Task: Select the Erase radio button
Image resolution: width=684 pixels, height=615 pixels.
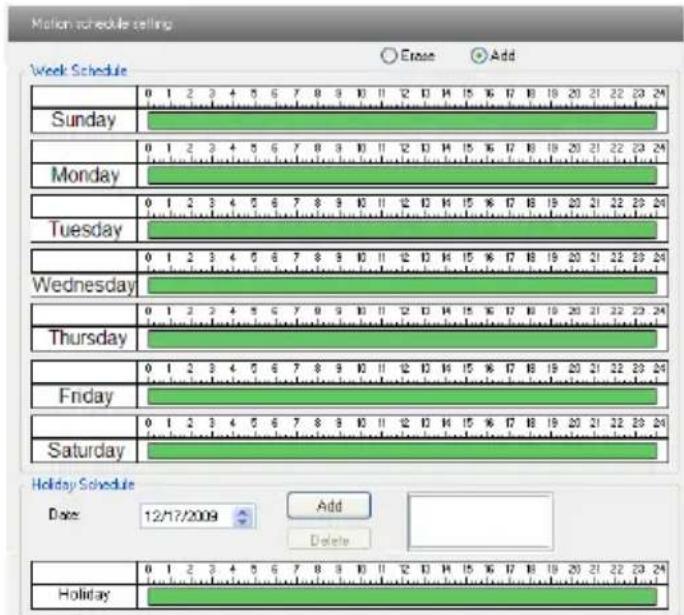Action: click(x=389, y=56)
